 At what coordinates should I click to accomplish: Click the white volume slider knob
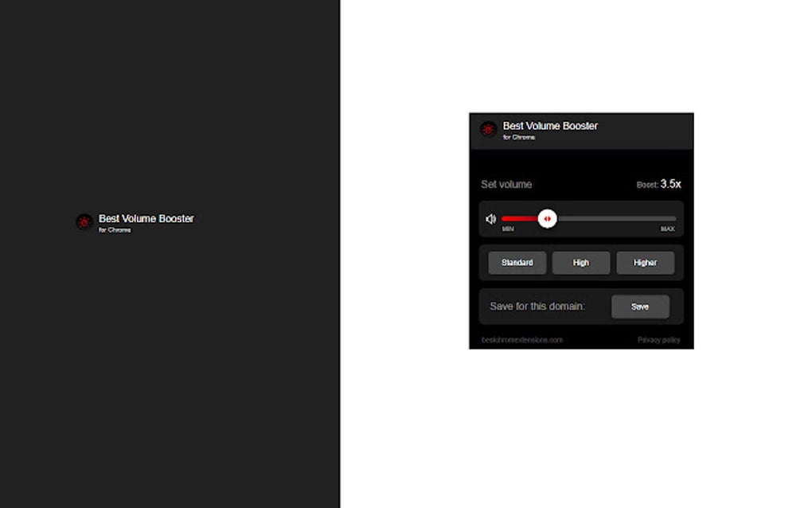tap(547, 218)
